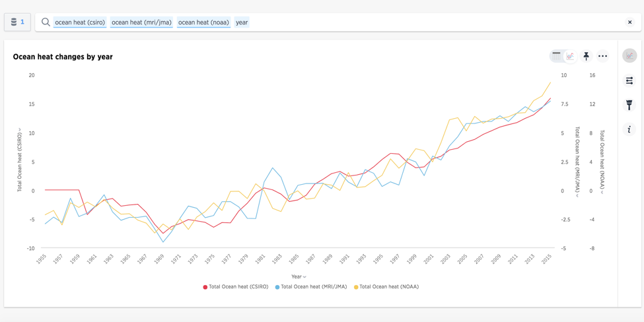The image size is (644, 322).
Task: Switch to chart view
Action: (x=570, y=56)
